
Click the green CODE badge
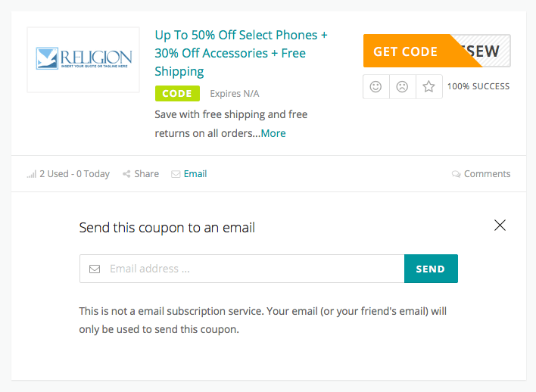(177, 93)
